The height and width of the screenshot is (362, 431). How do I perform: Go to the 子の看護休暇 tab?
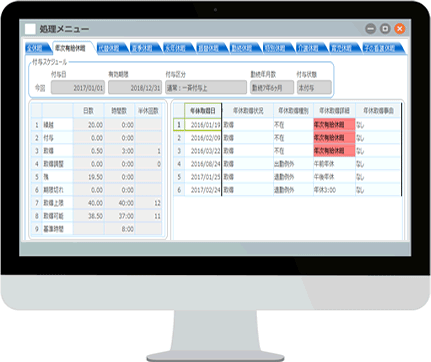pos(383,48)
